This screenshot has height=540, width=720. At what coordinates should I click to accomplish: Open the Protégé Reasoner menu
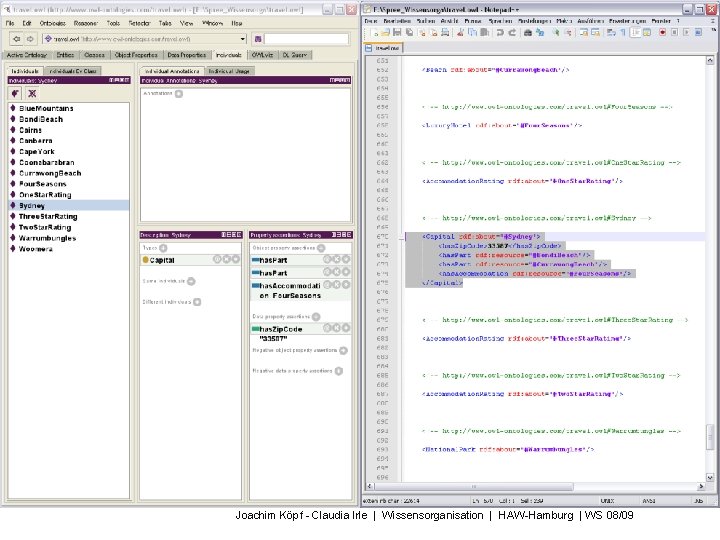click(x=85, y=23)
